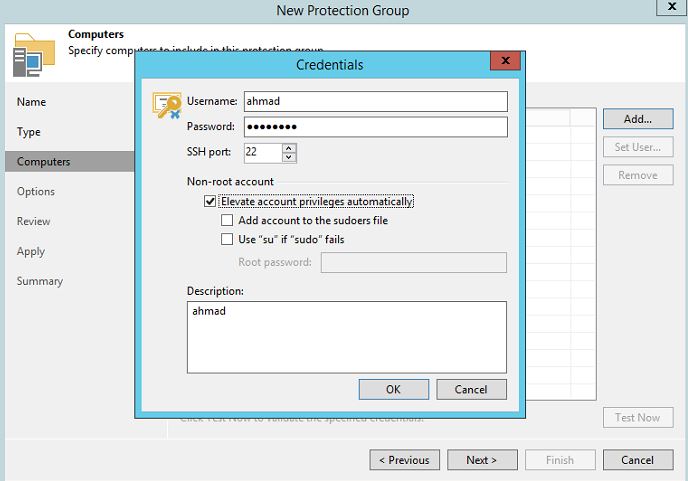Check Use "su" if "sudo" fails
Image resolution: width=688 pixels, height=481 pixels.
(x=228, y=239)
